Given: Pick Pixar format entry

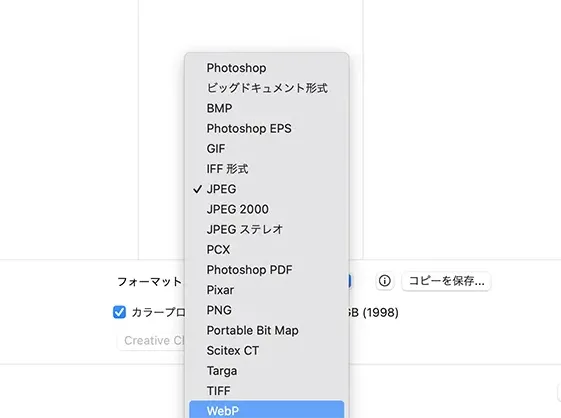Looking at the screenshot, I should [x=267, y=290].
